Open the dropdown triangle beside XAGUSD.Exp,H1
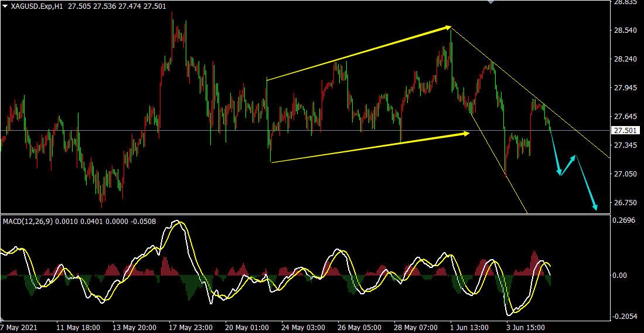Viewport: 644px width, 333px height. (x=5, y=5)
